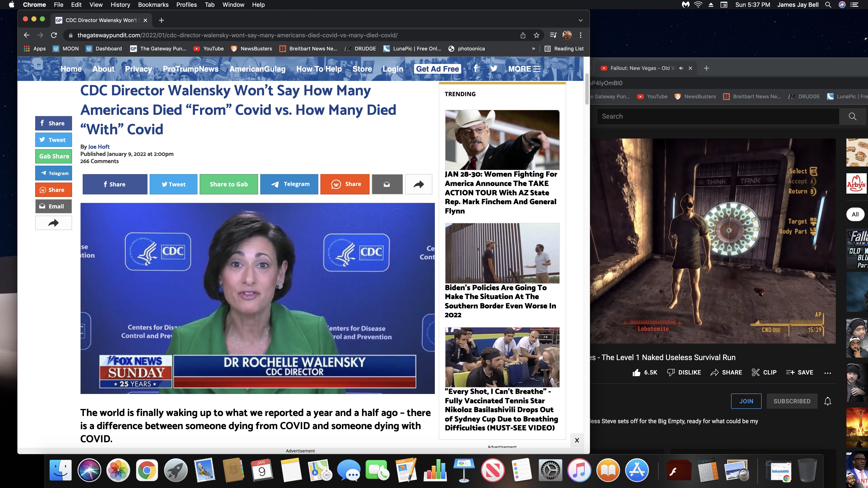Show hidden bookmarks with the chevron

[533, 49]
